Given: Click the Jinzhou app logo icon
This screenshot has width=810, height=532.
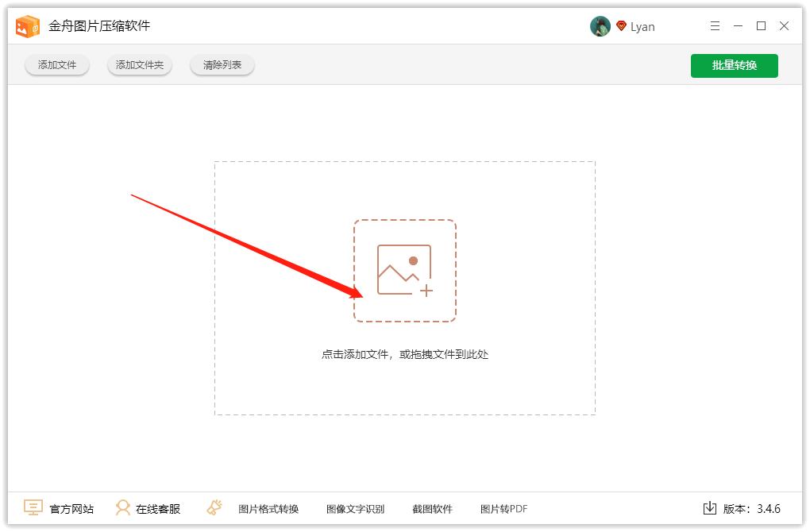Looking at the screenshot, I should [29, 25].
